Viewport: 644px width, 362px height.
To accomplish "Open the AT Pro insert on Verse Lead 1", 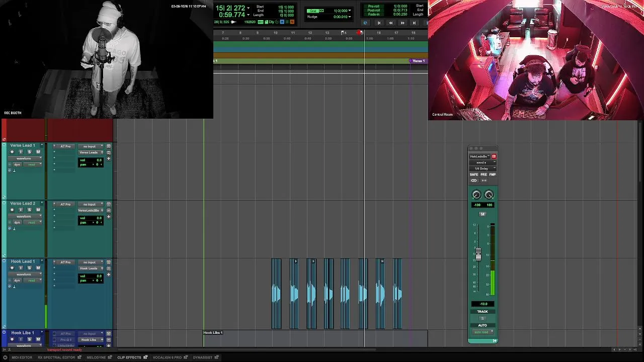I will coord(65,146).
